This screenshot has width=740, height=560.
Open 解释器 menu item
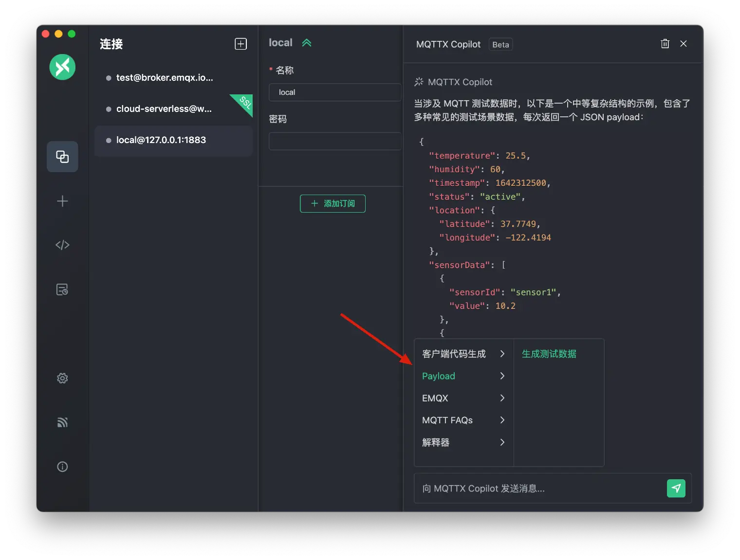(x=463, y=442)
